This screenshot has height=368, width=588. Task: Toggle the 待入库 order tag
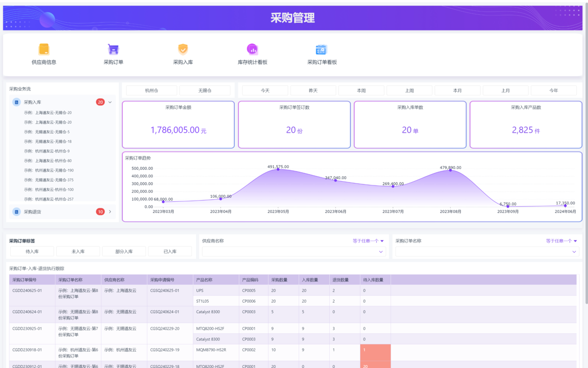[32, 251]
